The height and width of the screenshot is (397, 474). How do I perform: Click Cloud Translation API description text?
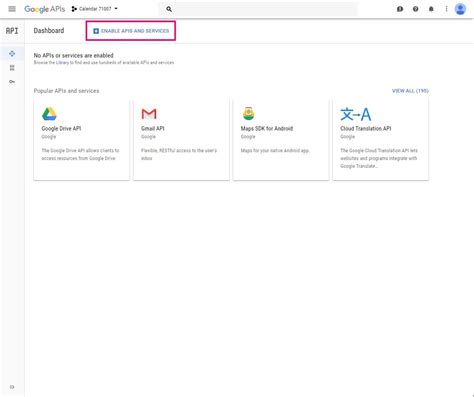click(x=379, y=158)
